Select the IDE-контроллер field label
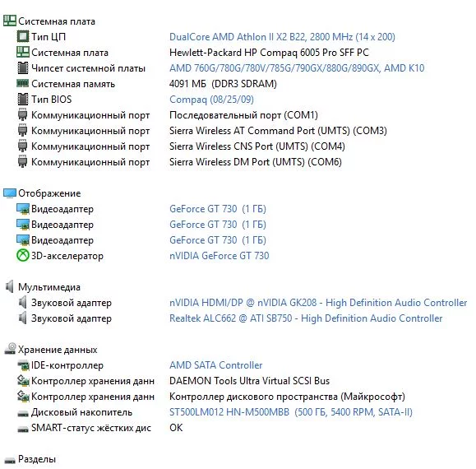 (x=67, y=365)
